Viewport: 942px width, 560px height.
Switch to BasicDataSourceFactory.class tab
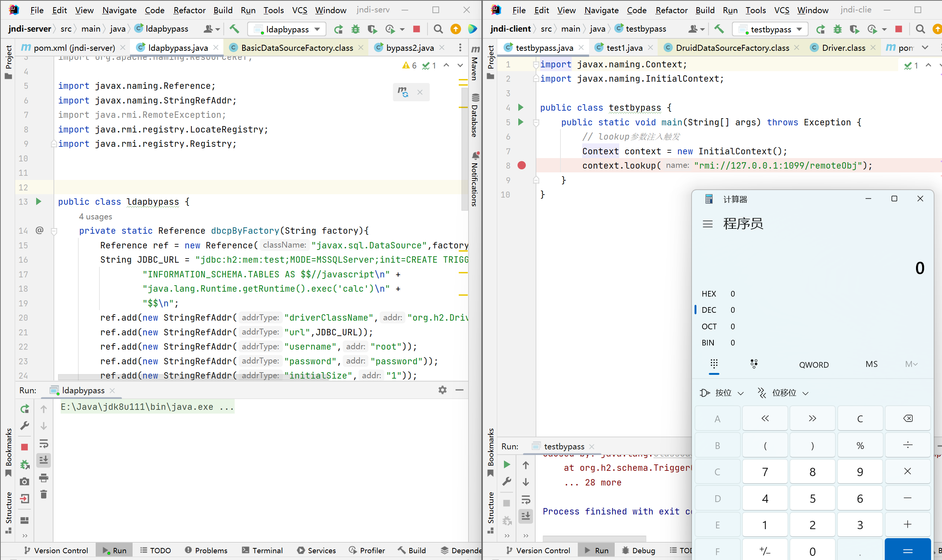tap(297, 47)
